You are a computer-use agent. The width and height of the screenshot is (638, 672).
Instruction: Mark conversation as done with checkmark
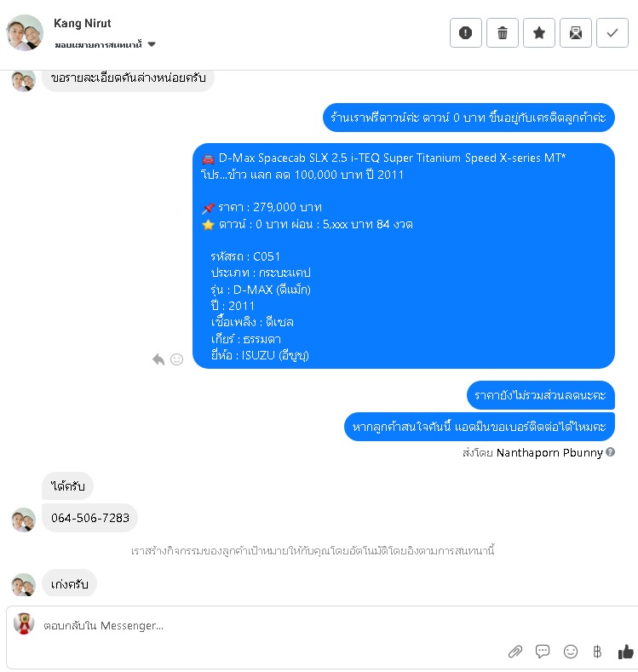click(x=612, y=32)
